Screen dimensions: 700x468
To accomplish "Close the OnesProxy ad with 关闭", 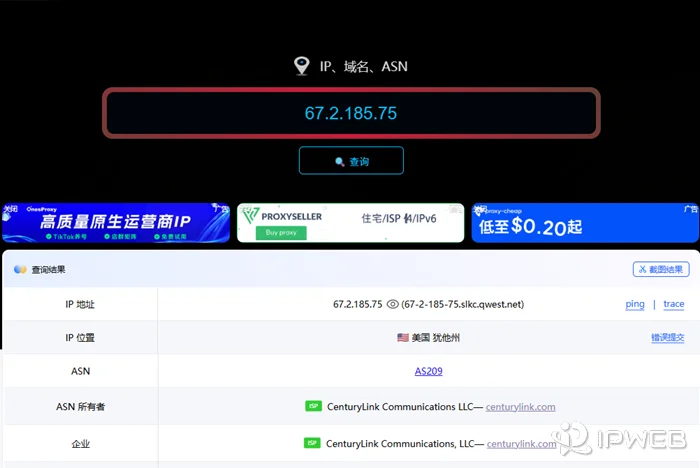I will [10, 209].
